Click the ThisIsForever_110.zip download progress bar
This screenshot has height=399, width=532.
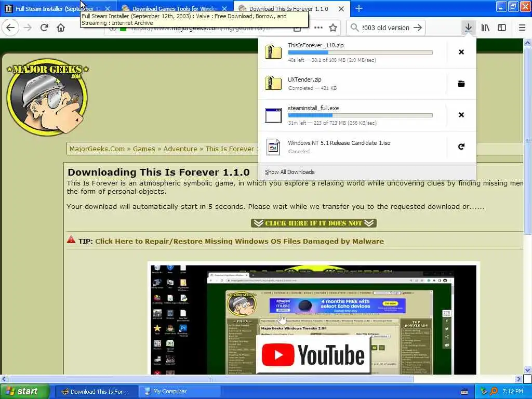(361, 52)
